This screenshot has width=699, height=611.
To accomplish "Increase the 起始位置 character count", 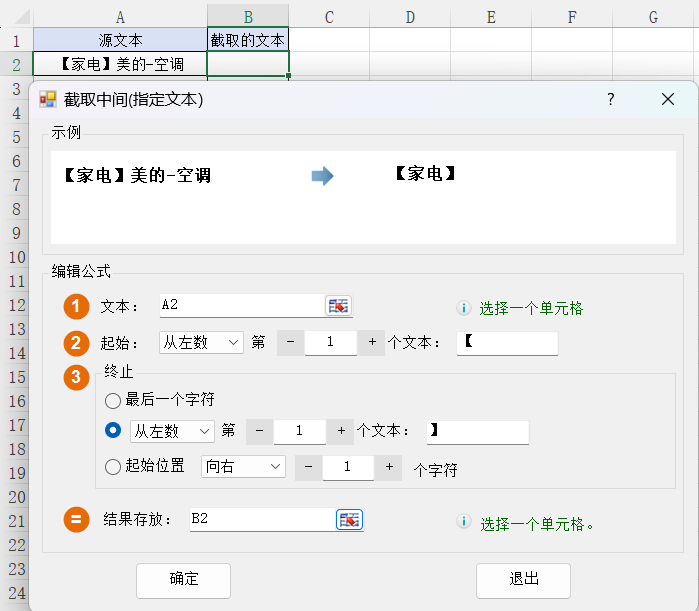I will (389, 466).
